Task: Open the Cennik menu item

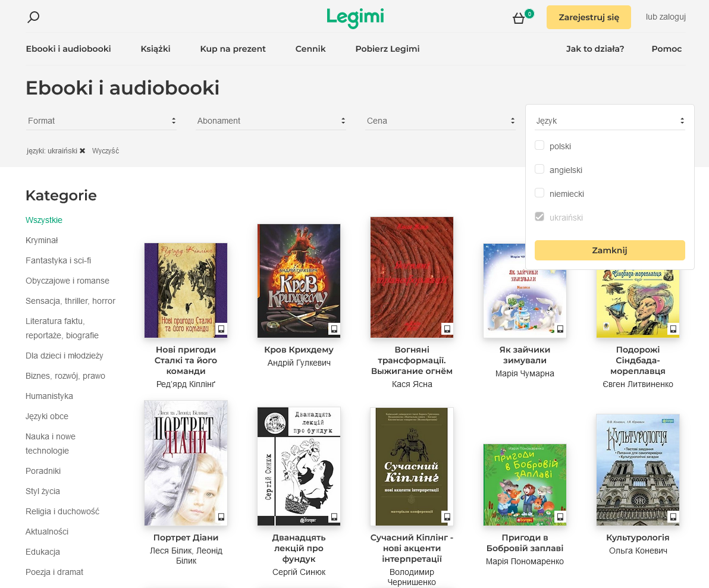Action: [x=310, y=49]
